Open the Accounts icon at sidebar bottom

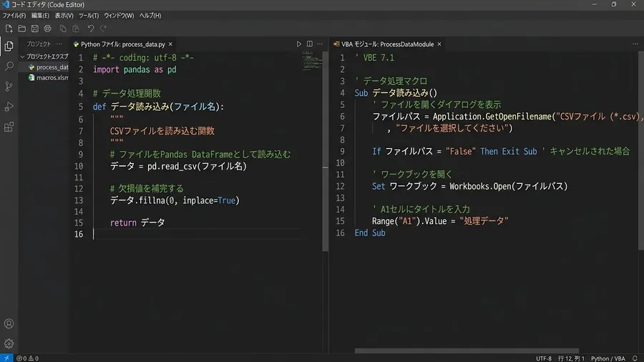click(9, 324)
